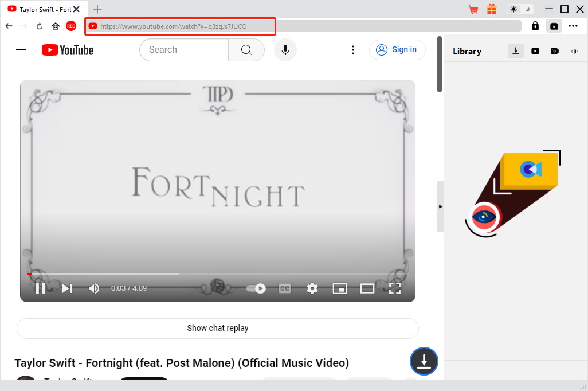Click the round blue download button

click(x=424, y=361)
